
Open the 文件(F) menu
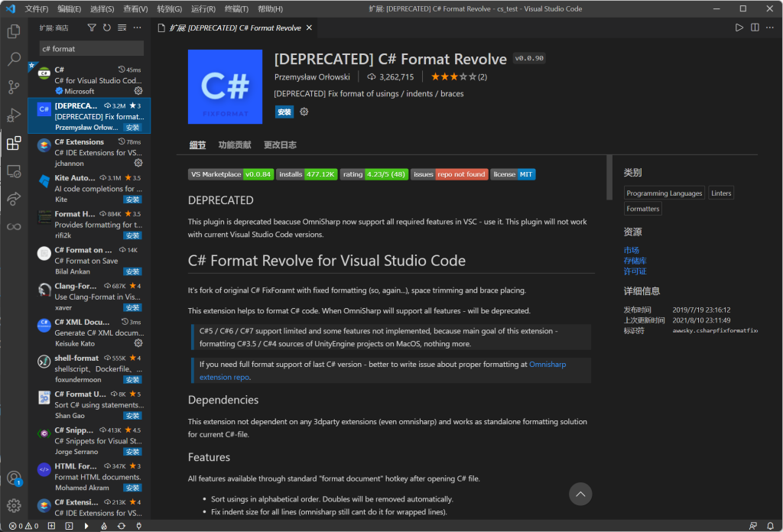point(37,9)
